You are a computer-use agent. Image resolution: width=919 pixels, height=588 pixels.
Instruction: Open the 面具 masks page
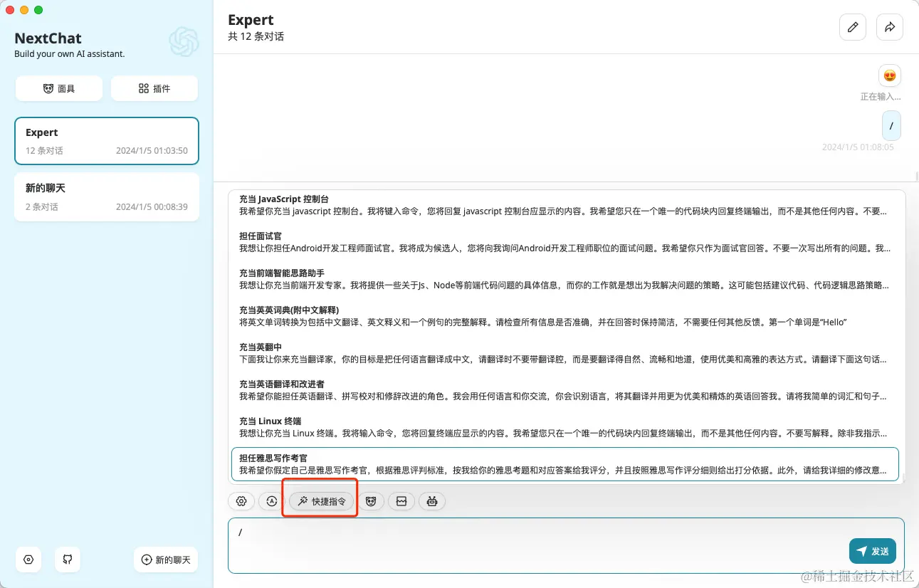[x=59, y=88]
